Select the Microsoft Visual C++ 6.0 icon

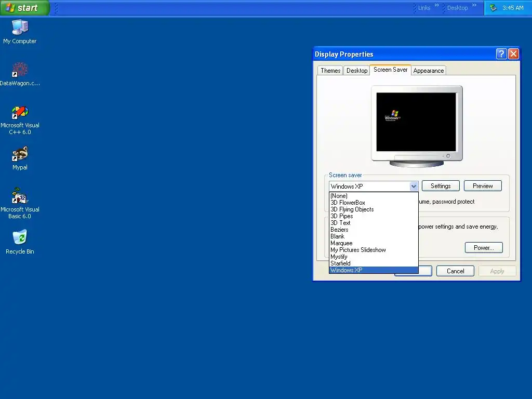tap(20, 120)
